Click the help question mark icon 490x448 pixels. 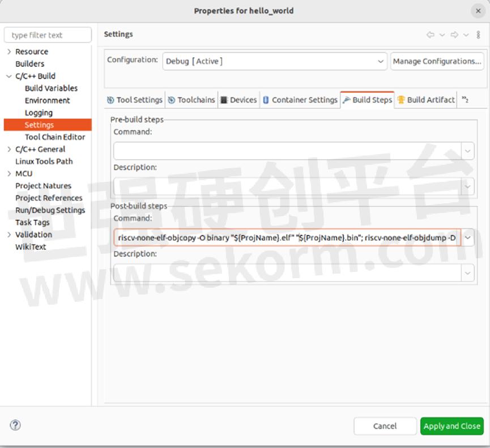[x=15, y=425]
